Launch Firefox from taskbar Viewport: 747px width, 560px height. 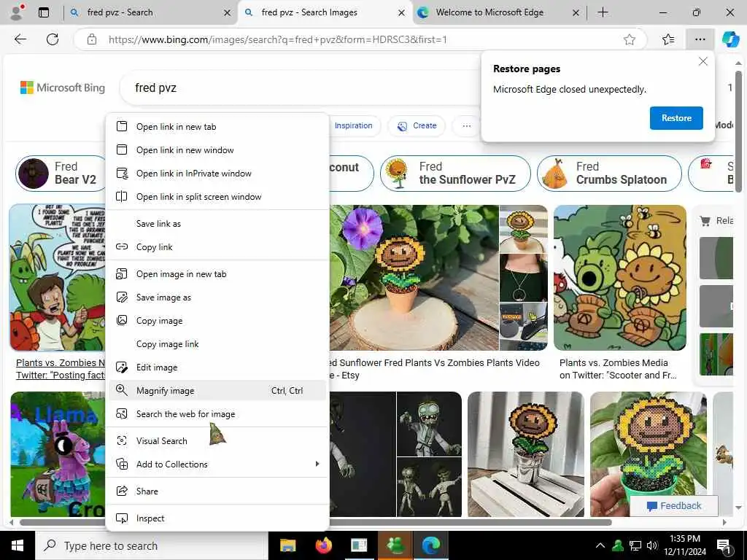click(x=323, y=545)
